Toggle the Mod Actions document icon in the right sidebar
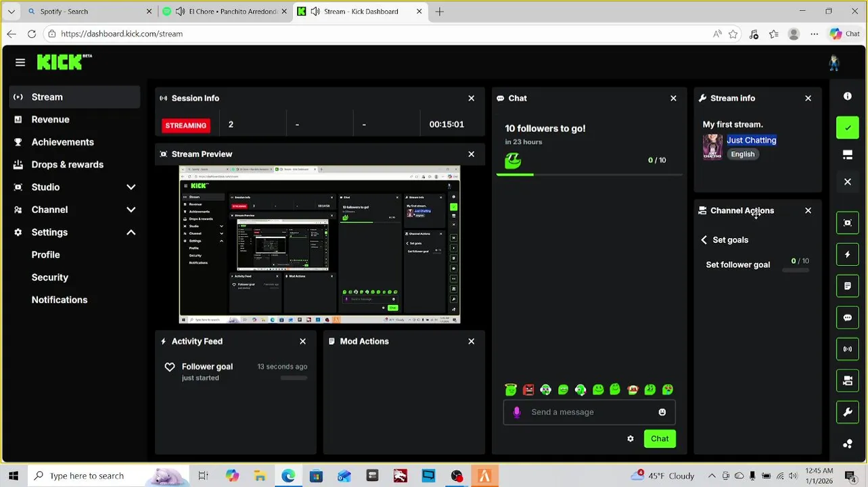The width and height of the screenshot is (868, 487). tap(847, 286)
